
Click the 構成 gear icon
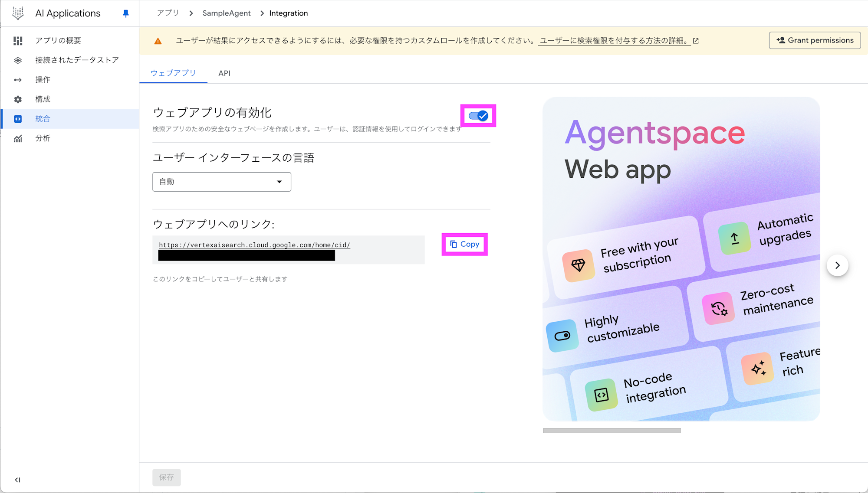coord(18,99)
